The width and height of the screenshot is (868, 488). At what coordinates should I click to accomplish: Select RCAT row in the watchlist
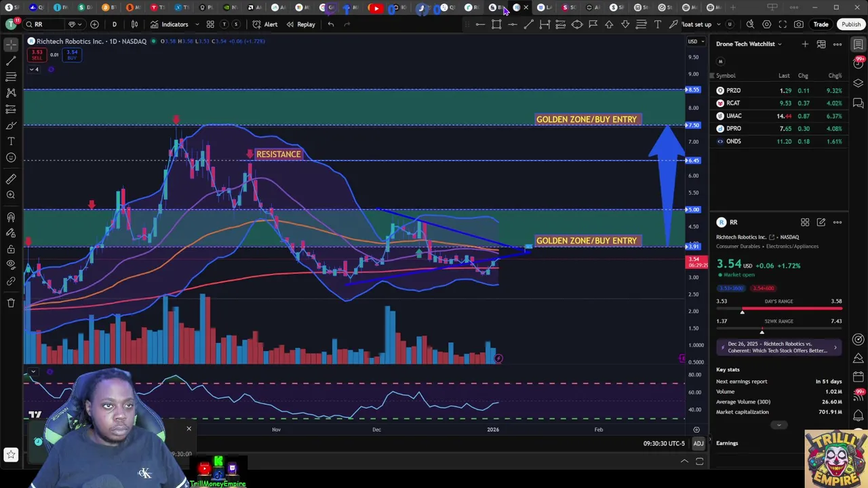coord(779,103)
